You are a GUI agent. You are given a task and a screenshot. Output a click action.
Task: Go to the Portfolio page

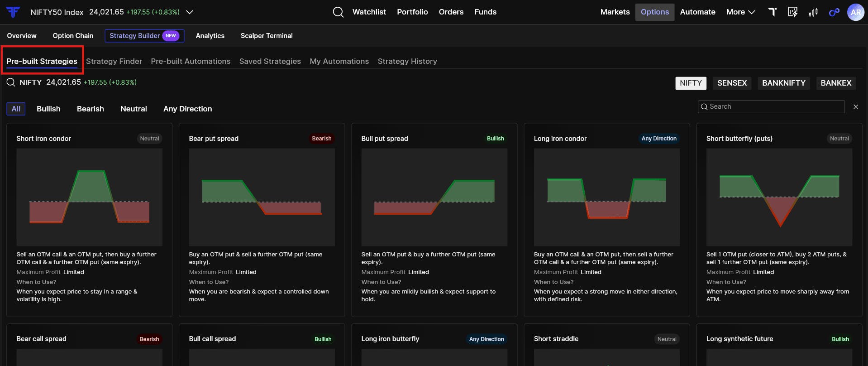(412, 12)
